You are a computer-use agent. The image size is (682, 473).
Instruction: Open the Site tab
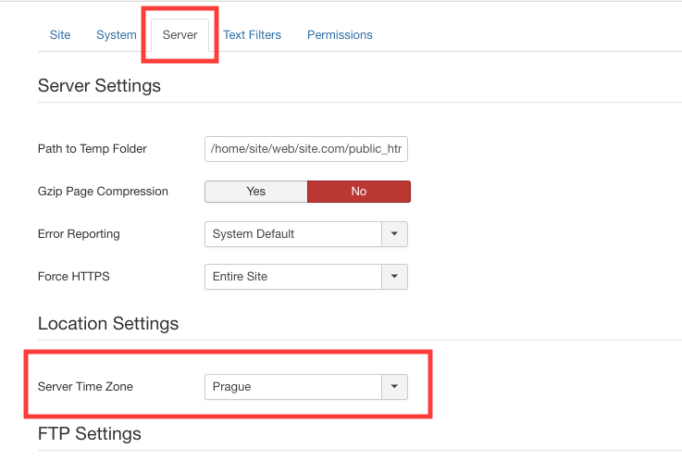60,35
